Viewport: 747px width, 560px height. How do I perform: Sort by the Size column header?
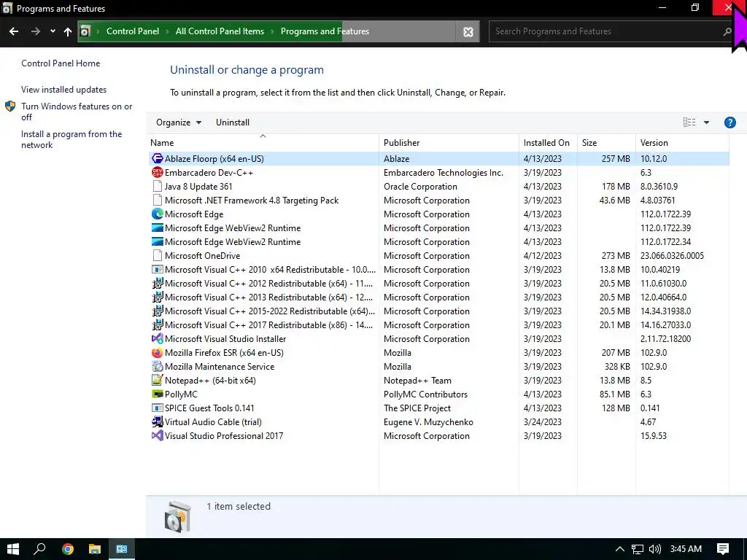606,143
